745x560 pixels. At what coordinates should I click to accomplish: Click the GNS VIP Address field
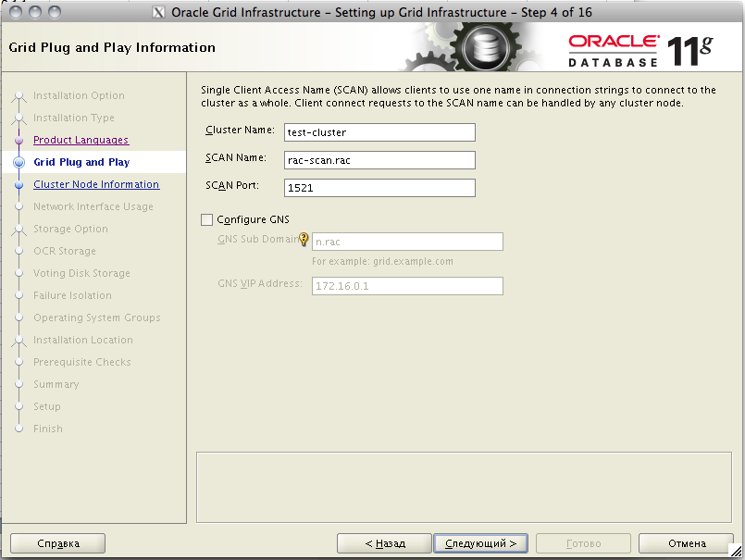(x=407, y=286)
